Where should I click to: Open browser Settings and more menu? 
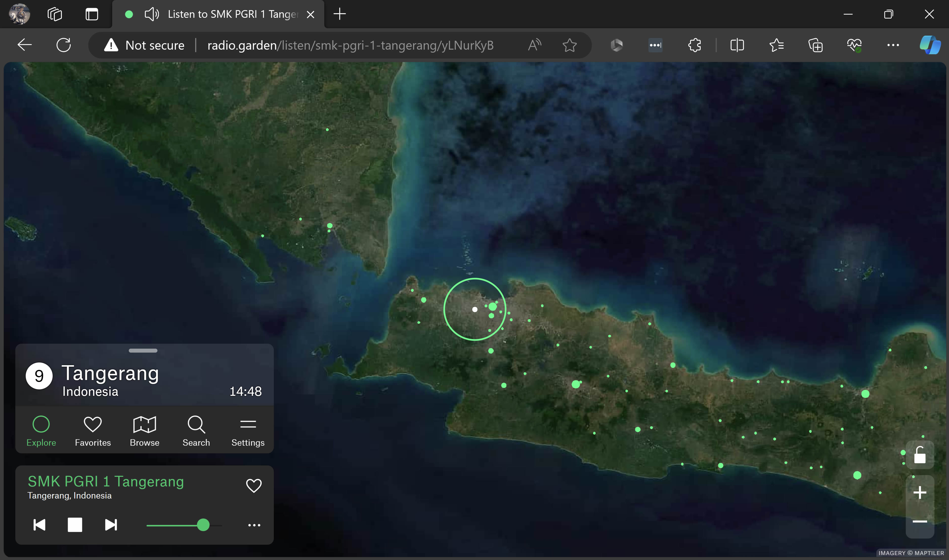point(893,45)
